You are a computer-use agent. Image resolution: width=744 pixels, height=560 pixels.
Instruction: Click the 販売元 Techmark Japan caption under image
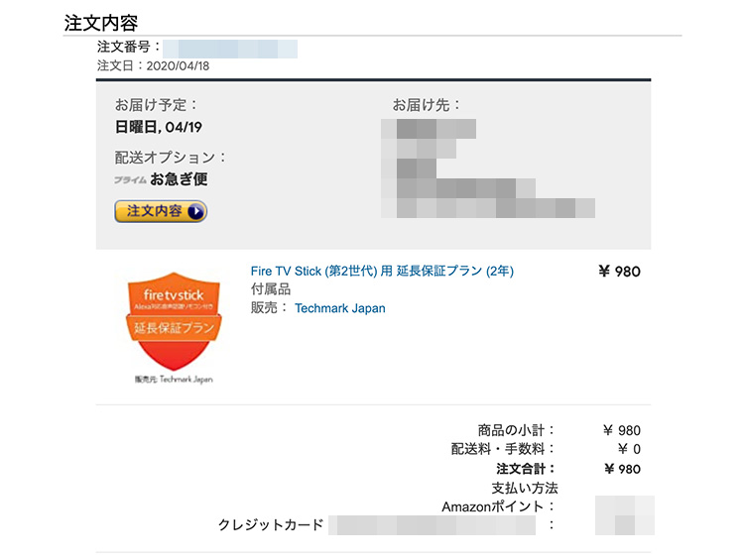(174, 380)
